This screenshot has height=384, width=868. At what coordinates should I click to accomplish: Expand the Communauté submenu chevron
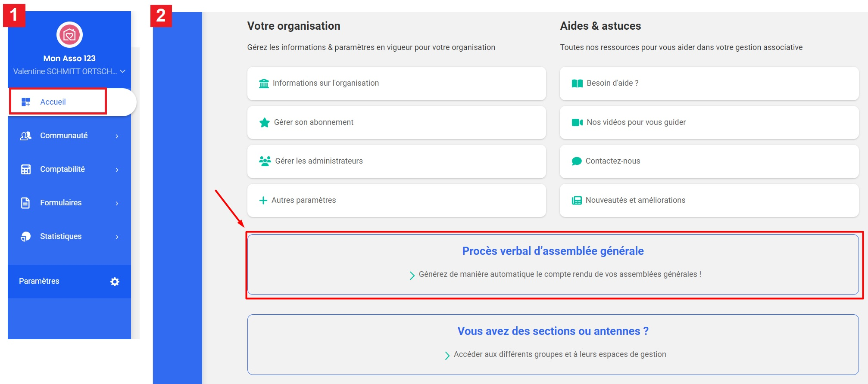click(117, 136)
